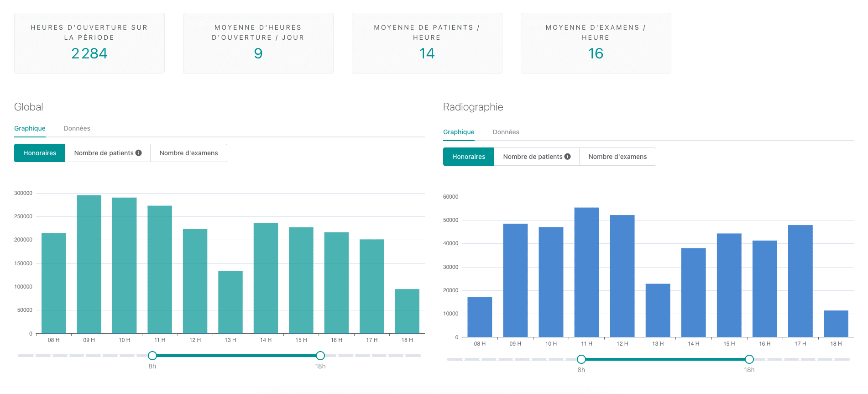
Task: Show Nombre d'examens in Radiographie chart
Action: (x=617, y=157)
